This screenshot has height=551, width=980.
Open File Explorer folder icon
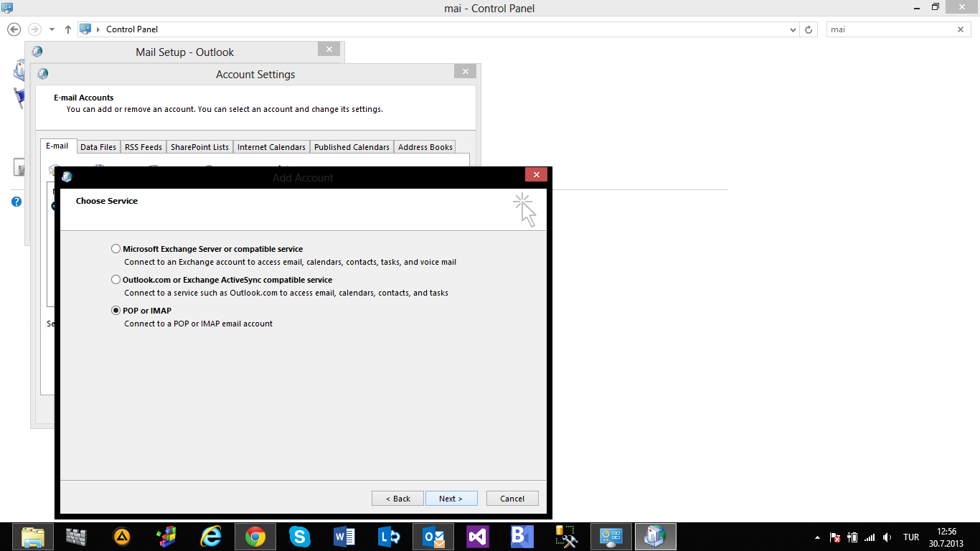point(33,537)
